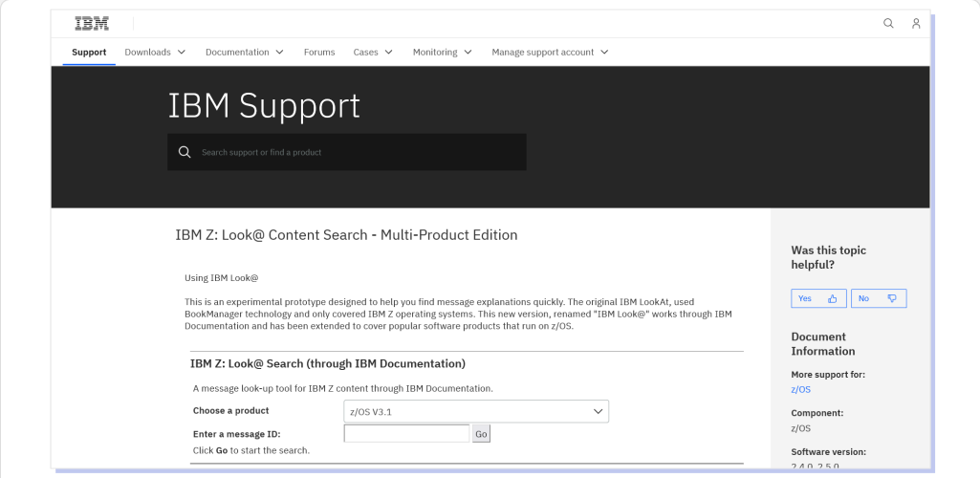Click Yes for topic helpful
The image size is (980, 478).
click(x=818, y=298)
